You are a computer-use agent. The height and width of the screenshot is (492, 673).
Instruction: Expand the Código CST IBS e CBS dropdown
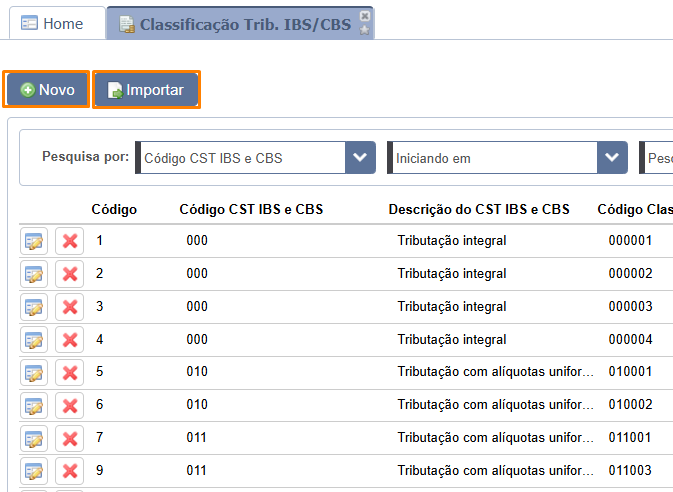[359, 158]
